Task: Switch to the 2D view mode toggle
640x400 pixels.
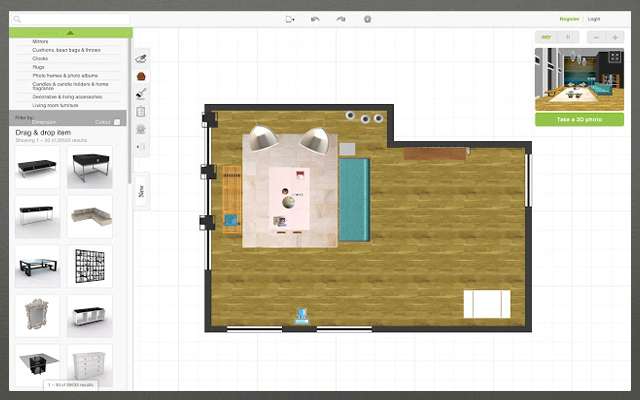Action: (547, 37)
